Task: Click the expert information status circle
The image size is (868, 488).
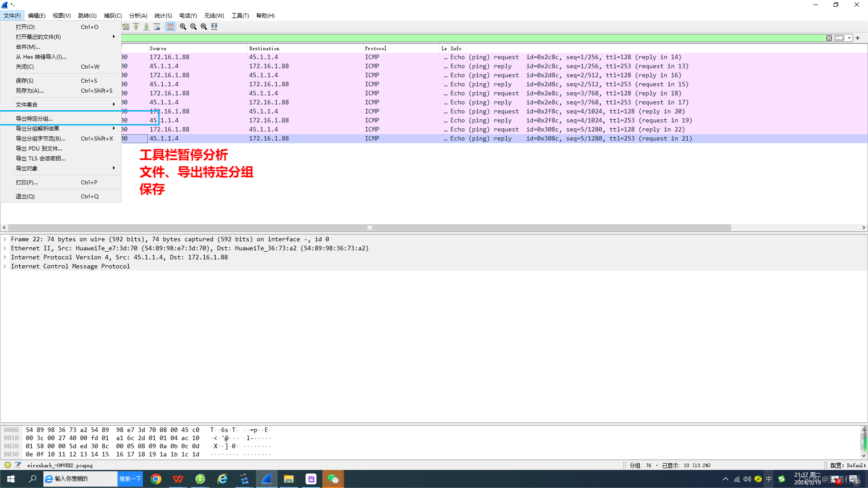Action: pyautogui.click(x=8, y=465)
